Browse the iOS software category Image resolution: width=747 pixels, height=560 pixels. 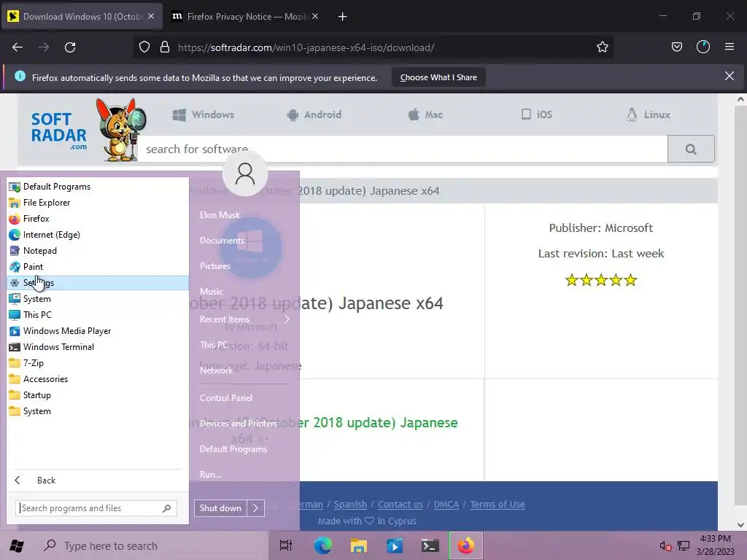point(537,114)
